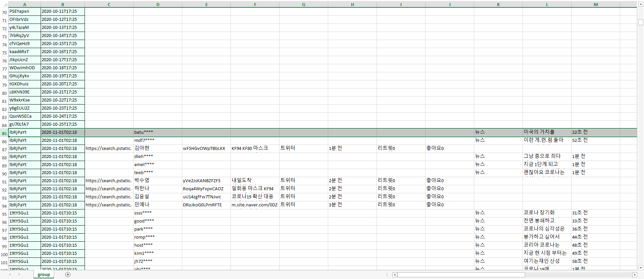Click the add new sheet plus button
This screenshot has width=644, height=279.
[68, 275]
